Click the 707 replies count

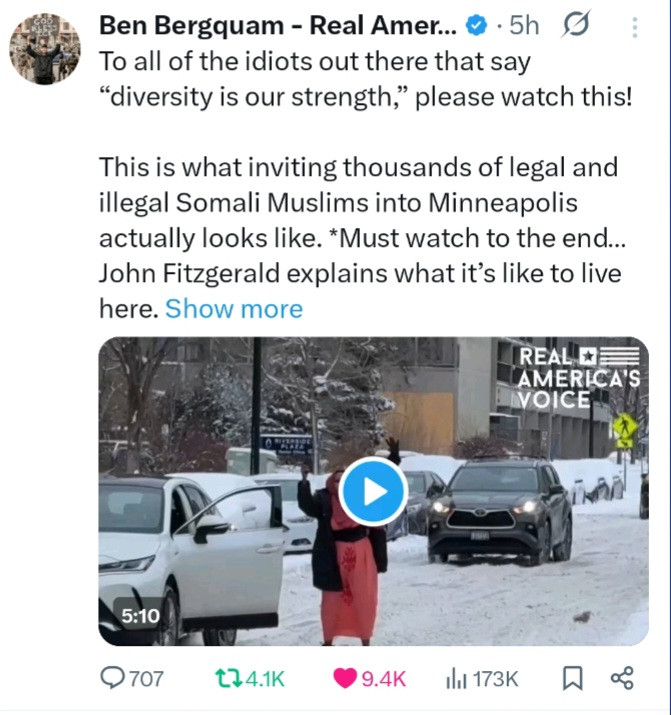point(146,679)
